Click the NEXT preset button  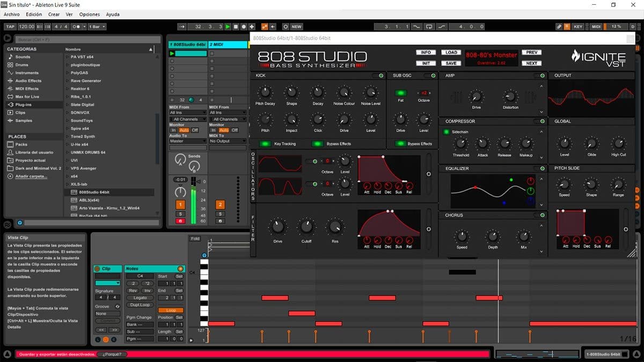tap(531, 63)
